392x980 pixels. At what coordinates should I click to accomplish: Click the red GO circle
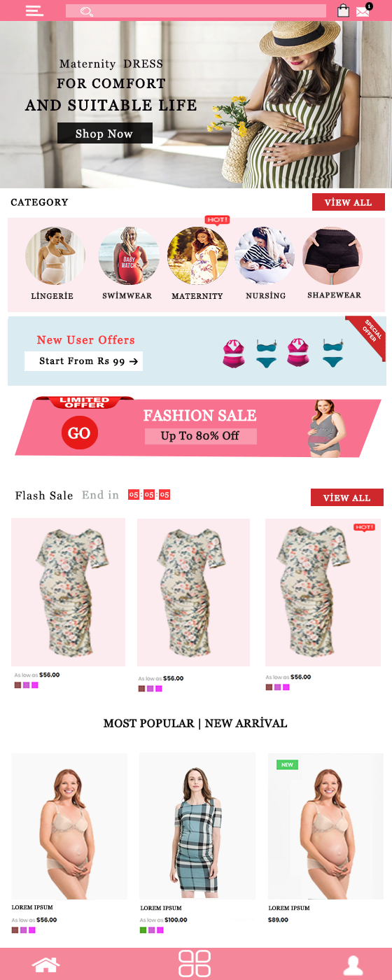coord(79,433)
